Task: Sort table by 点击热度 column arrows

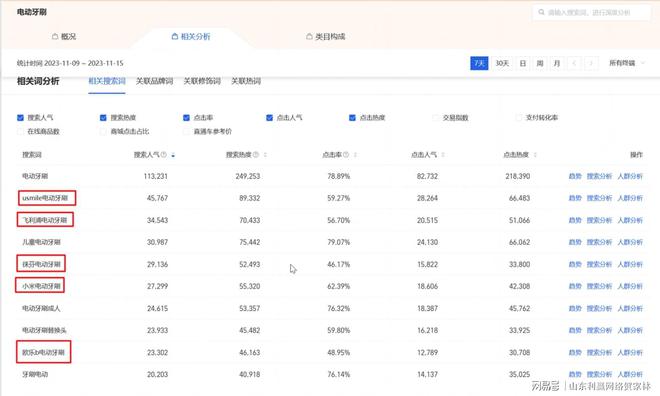Action: click(x=535, y=155)
